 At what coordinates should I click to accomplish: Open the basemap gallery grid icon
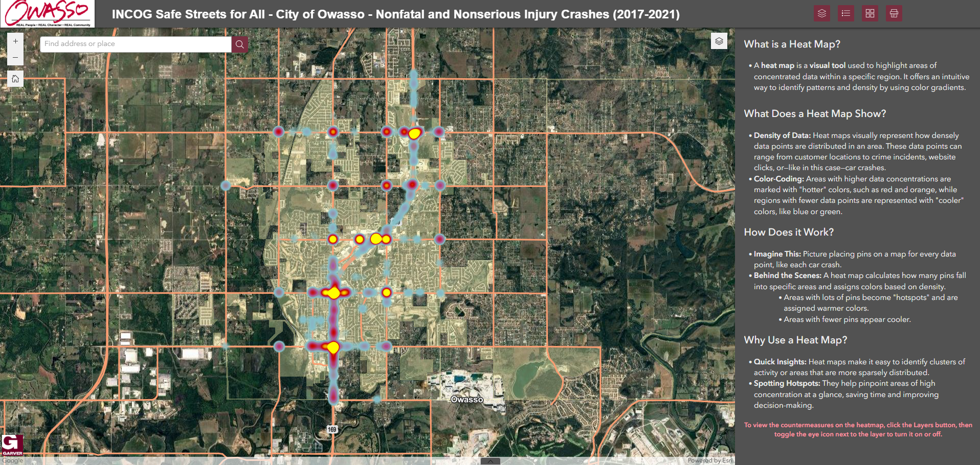point(870,13)
